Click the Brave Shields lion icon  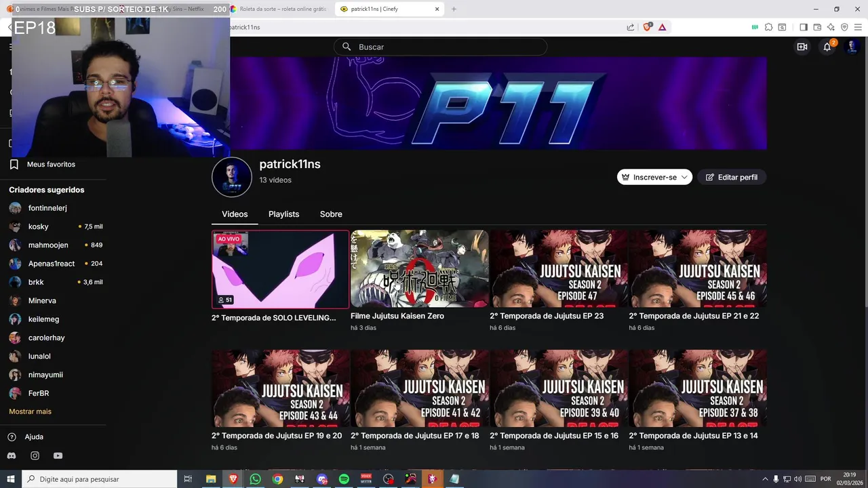click(x=647, y=27)
